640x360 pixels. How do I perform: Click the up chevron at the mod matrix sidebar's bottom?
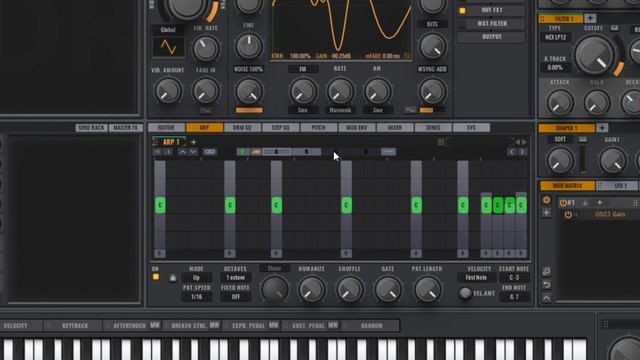(x=547, y=298)
